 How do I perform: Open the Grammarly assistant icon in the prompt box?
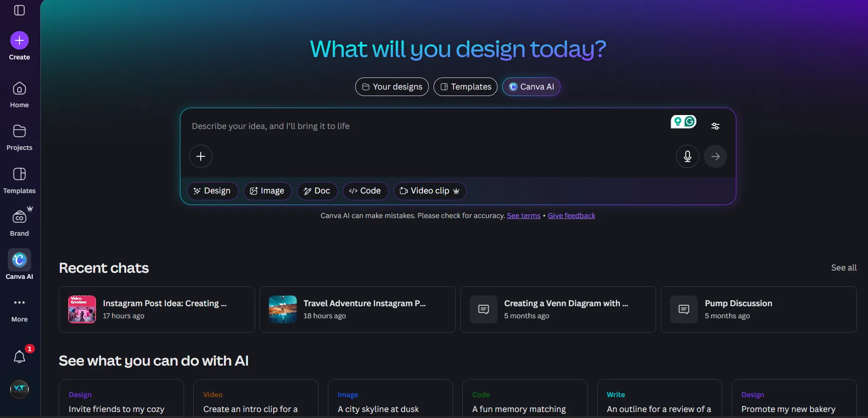point(689,122)
